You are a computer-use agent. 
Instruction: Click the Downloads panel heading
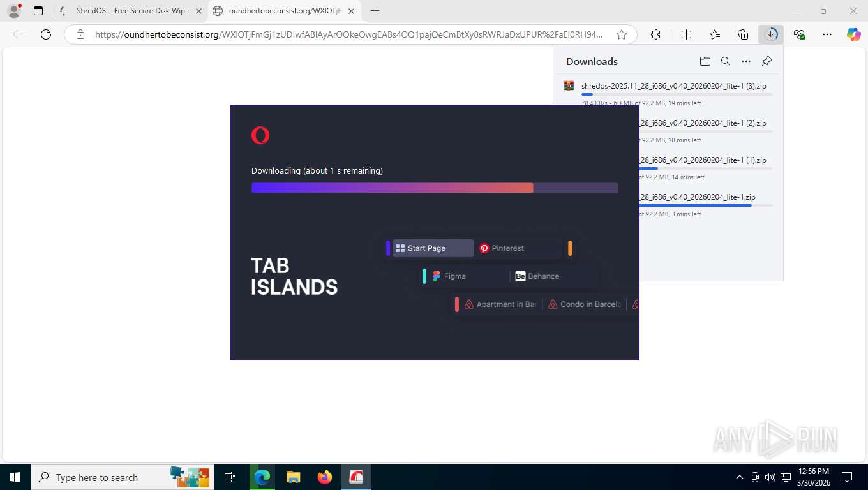(x=592, y=61)
